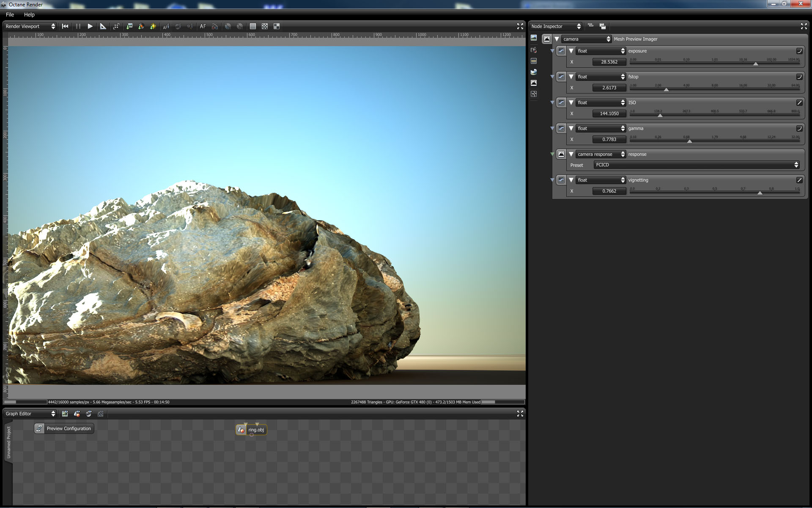
Task: Toggle the checkerboard alpha background icon
Action: coord(265,26)
